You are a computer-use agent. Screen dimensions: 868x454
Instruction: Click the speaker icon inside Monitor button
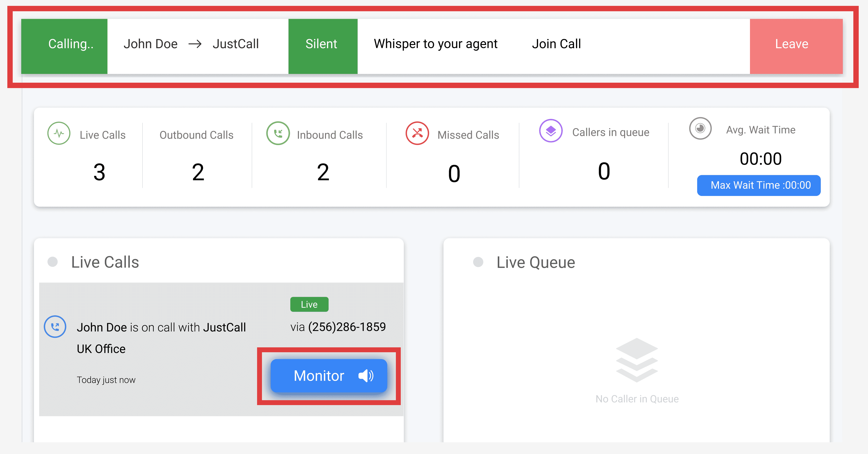pyautogui.click(x=365, y=376)
